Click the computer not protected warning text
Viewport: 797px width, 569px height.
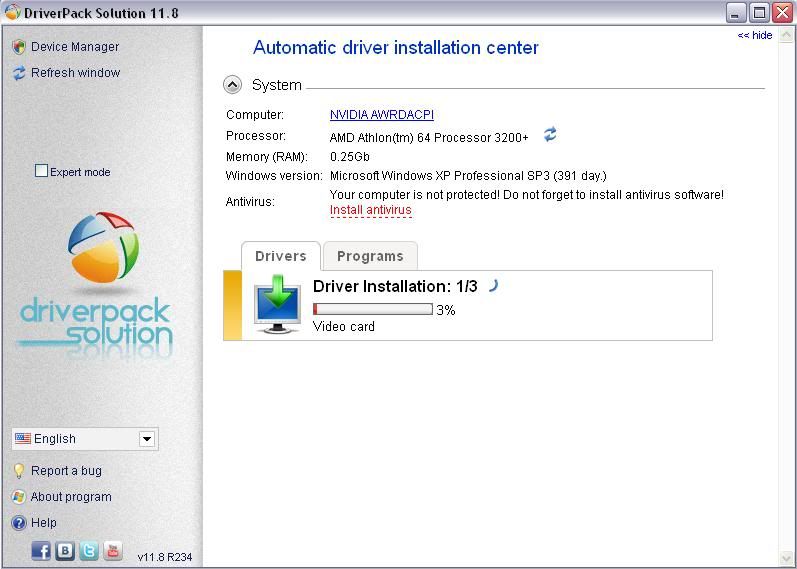pyautogui.click(x=527, y=195)
